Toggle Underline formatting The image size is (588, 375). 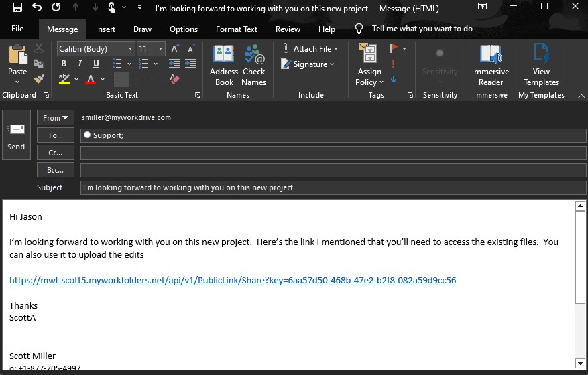pos(96,64)
